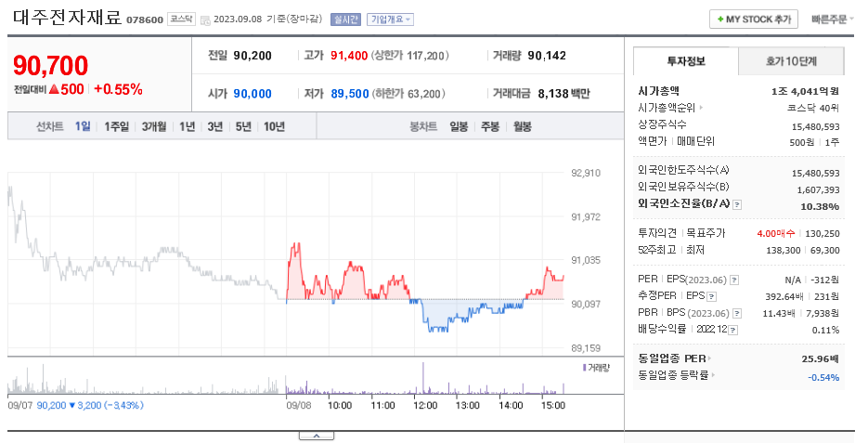Collapse the chart panel with bottom chevron
Image resolution: width=868 pixels, height=443 pixels.
point(317,436)
